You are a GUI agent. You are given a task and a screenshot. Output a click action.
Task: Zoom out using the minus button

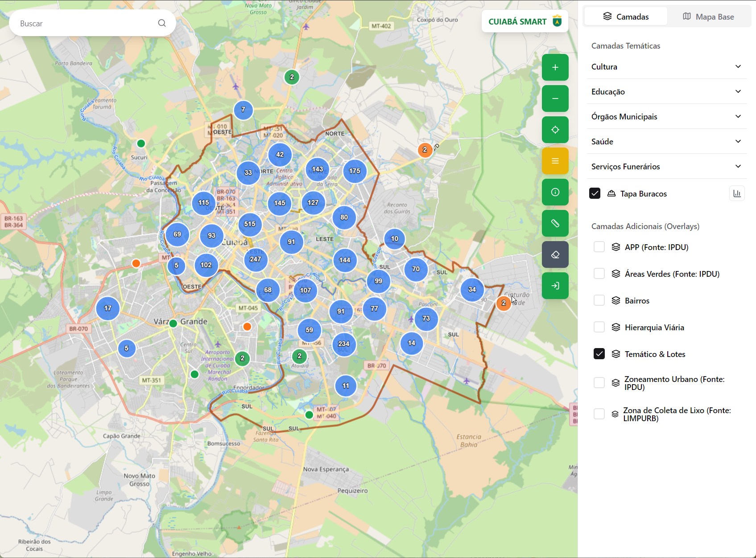point(554,98)
